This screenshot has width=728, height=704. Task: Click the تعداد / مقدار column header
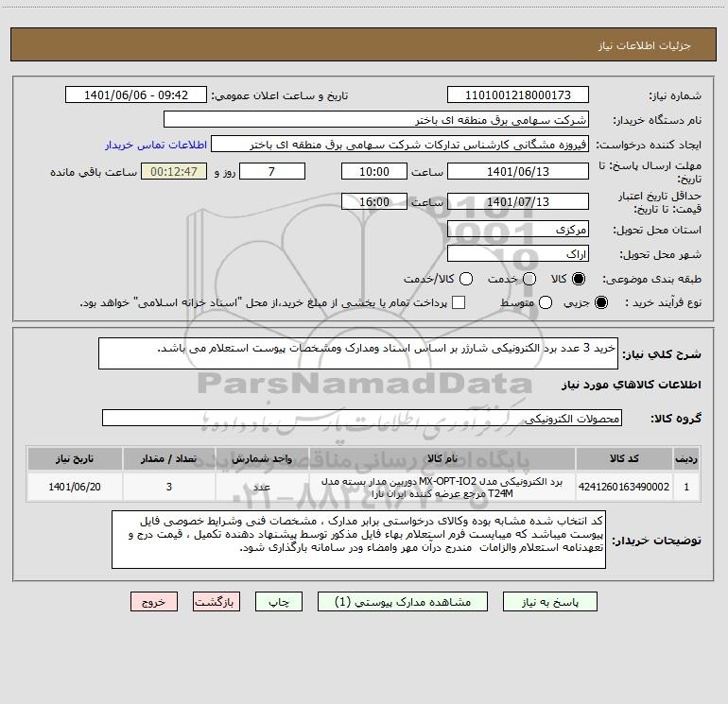[169, 458]
